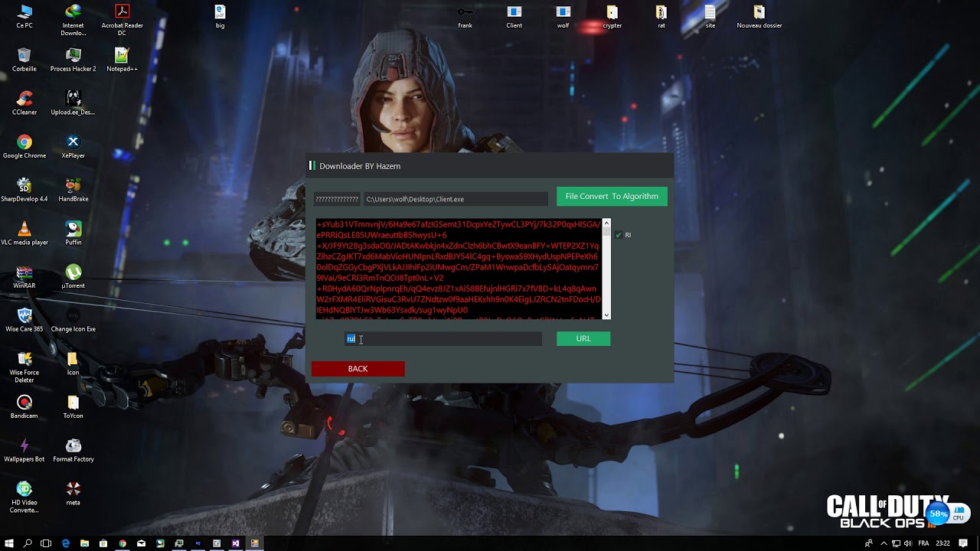Select Format Factory desktop icon
Image resolution: width=980 pixels, height=551 pixels.
point(73,451)
